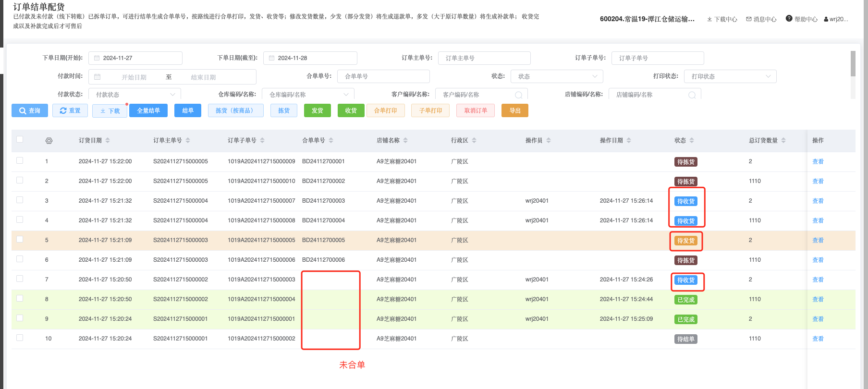Click the 订货日期 sort arrows icon
This screenshot has width=868, height=389.
108,140
